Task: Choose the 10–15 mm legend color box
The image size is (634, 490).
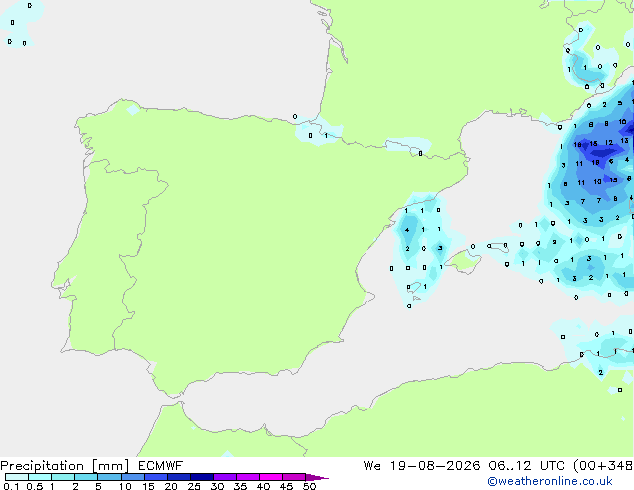Action: click(132, 477)
